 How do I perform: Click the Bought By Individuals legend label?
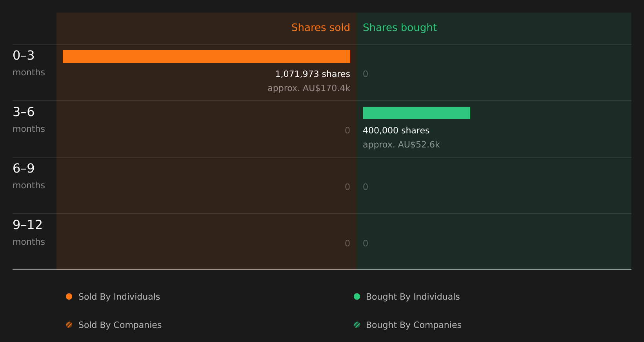coord(413,297)
